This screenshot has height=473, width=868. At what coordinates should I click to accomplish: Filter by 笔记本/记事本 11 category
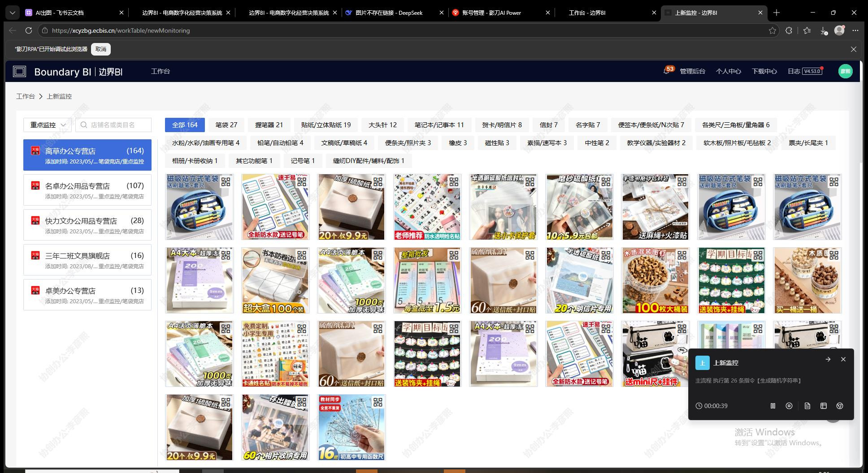click(x=439, y=125)
